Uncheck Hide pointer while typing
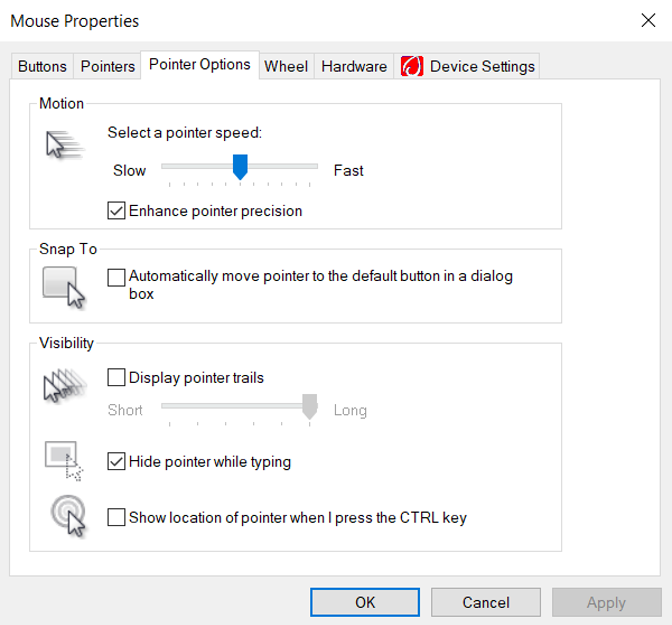 [116, 461]
